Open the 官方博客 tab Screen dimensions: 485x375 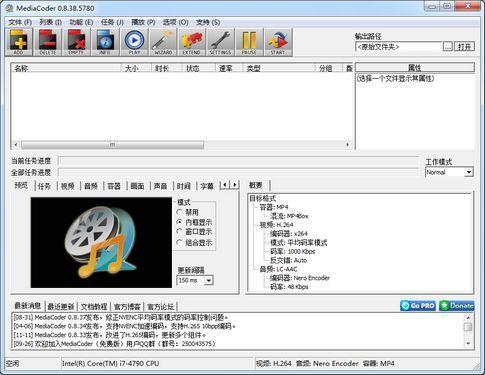point(127,306)
